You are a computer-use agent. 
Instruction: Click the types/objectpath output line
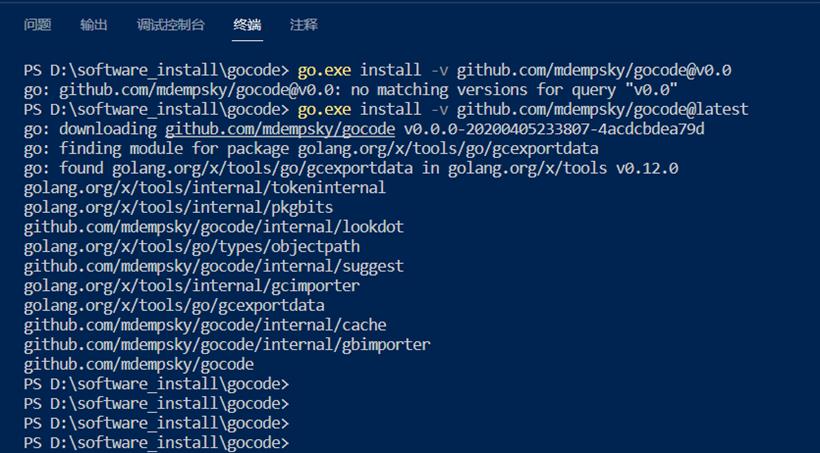(191, 246)
